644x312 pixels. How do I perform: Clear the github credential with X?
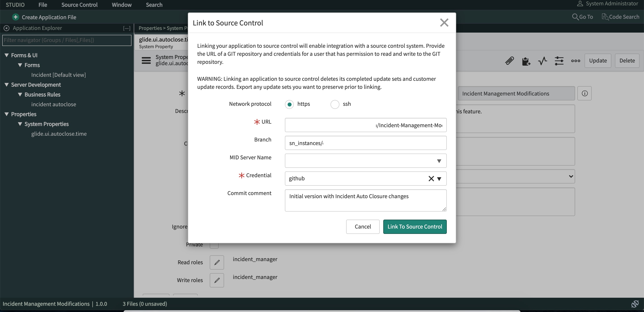coord(431,179)
